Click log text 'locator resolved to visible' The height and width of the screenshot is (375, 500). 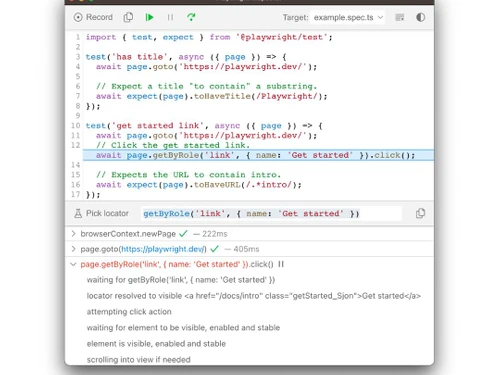[134, 296]
